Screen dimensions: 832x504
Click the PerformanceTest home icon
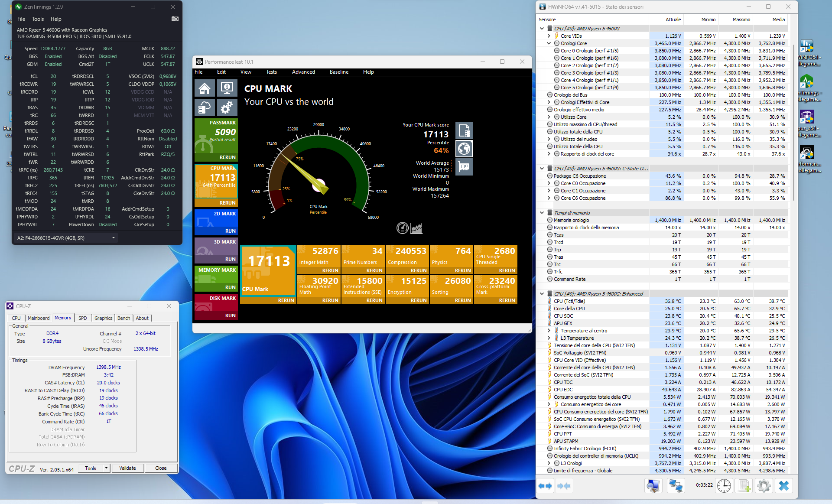pos(205,88)
